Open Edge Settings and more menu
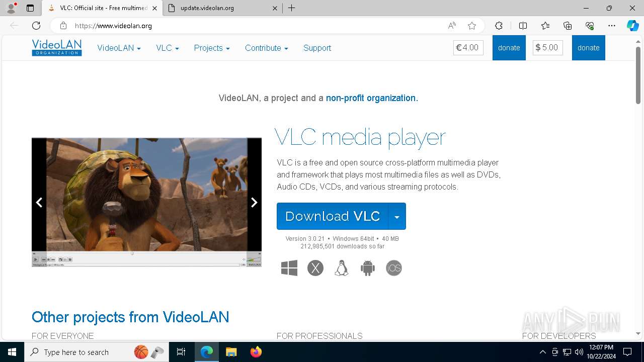Viewport: 644px width, 362px height. click(612, 26)
